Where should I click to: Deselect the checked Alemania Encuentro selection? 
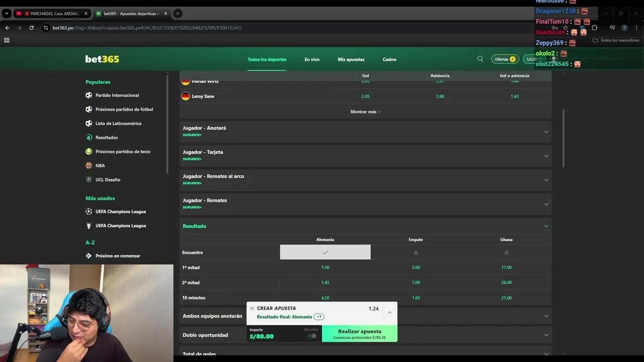pyautogui.click(x=325, y=252)
